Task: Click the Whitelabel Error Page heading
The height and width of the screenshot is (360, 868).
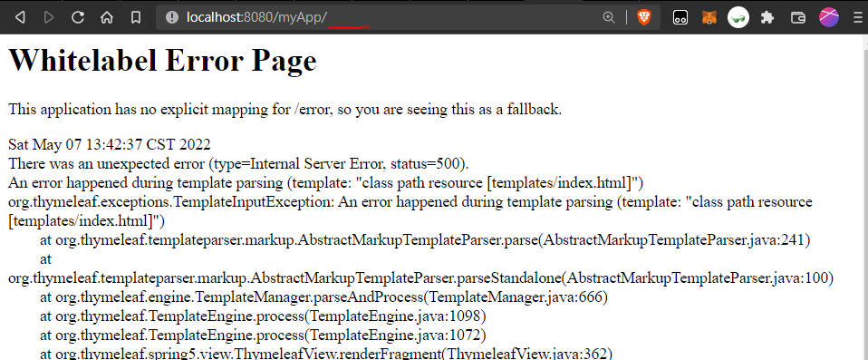Action: coord(162,60)
